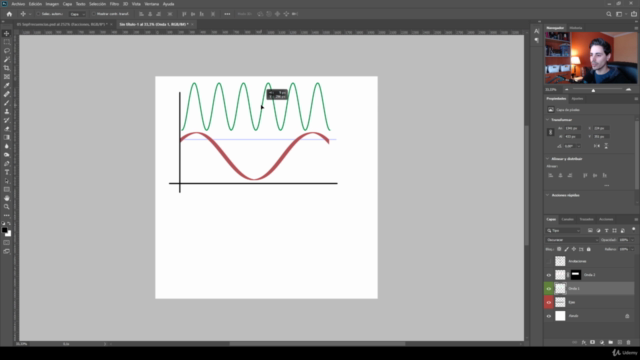Select the Eyedropper tool

point(7,85)
